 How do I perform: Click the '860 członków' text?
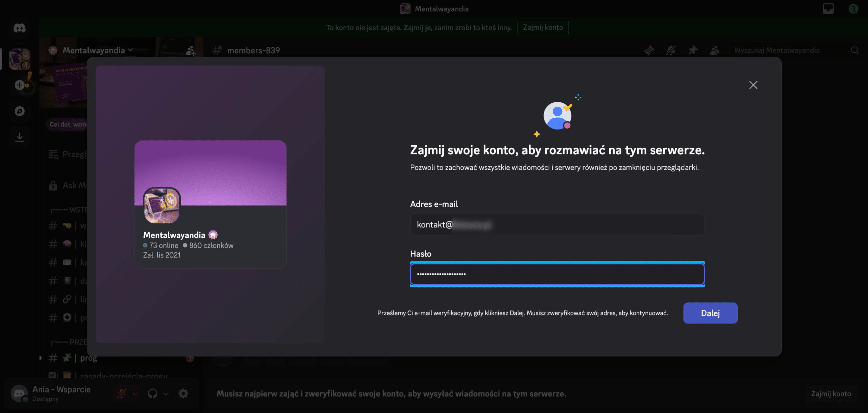coord(211,246)
